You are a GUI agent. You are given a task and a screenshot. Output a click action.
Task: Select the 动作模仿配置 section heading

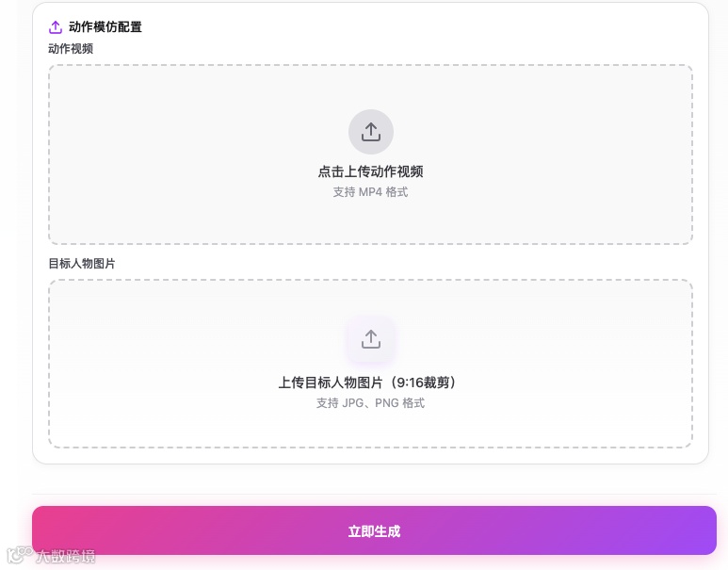[x=105, y=27]
